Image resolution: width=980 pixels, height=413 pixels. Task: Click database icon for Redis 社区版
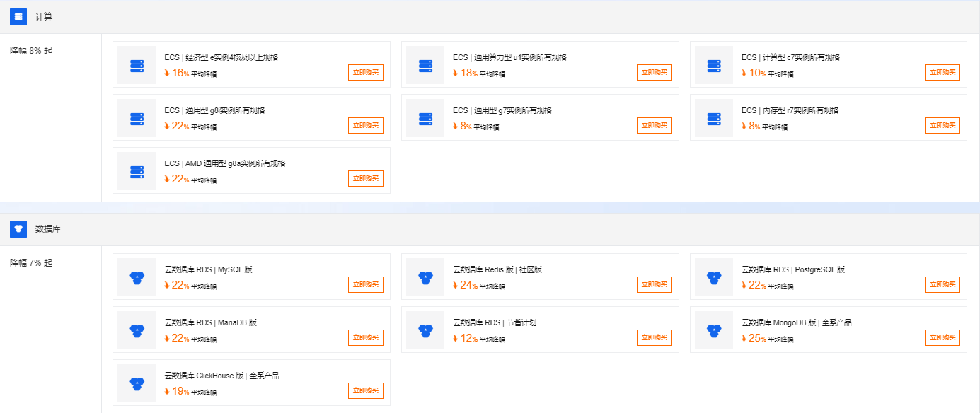pos(425,278)
